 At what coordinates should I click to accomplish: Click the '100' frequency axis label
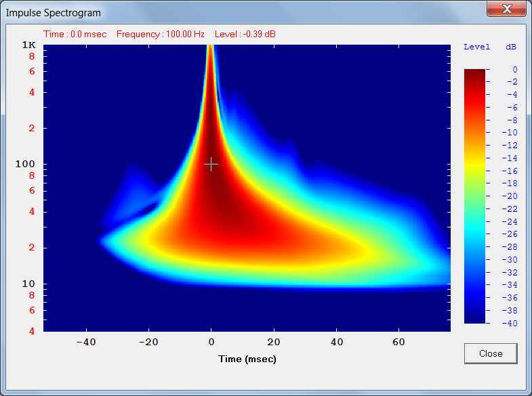pyautogui.click(x=25, y=164)
